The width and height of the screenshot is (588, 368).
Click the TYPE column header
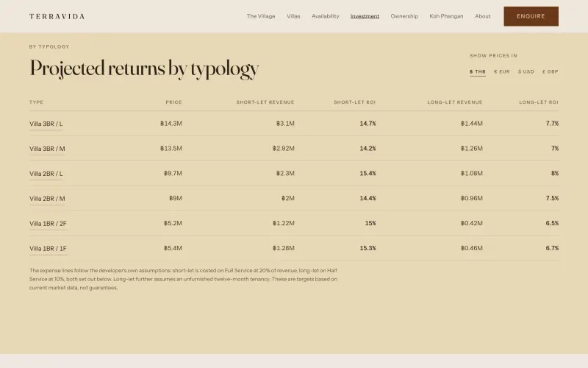(36, 102)
